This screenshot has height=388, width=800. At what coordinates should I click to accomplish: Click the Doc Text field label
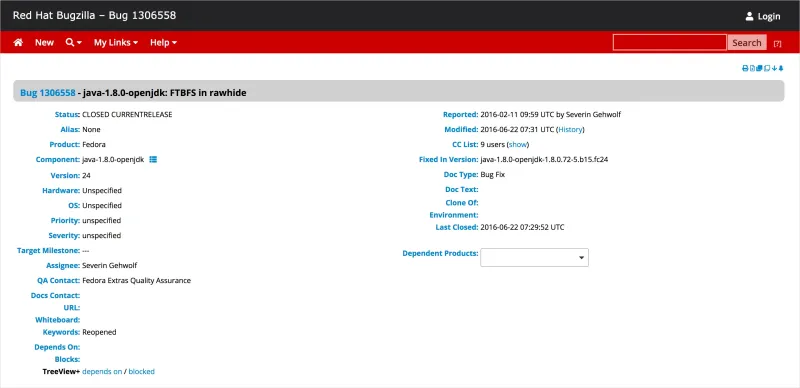(462, 189)
